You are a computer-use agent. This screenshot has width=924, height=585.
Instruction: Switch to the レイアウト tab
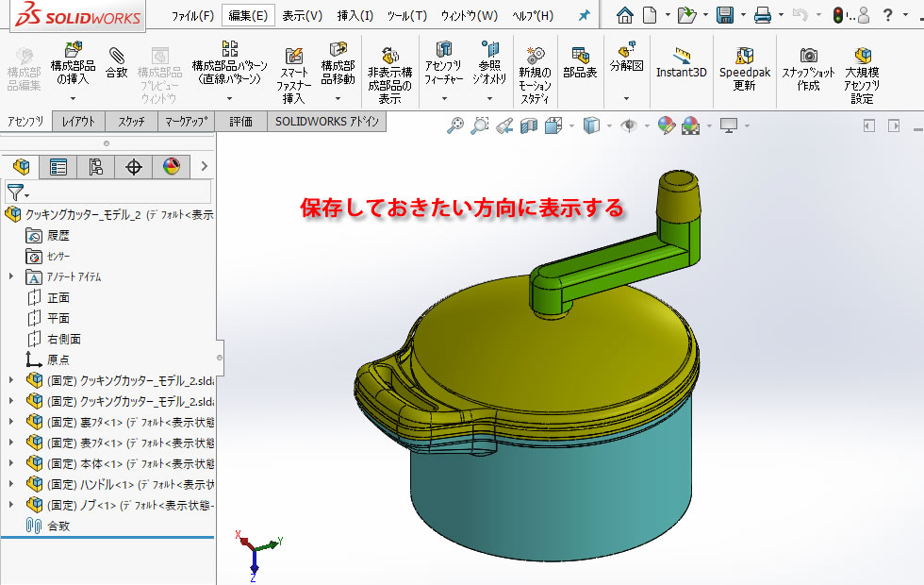(78, 122)
